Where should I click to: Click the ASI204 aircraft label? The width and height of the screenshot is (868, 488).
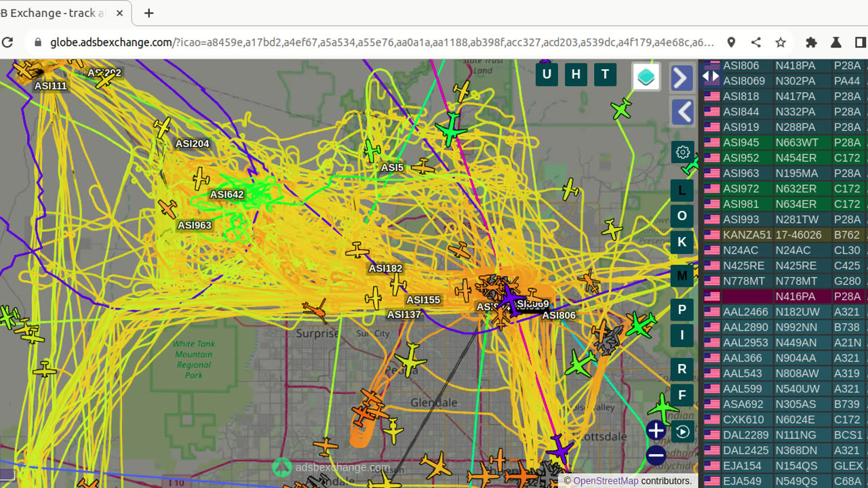(192, 144)
